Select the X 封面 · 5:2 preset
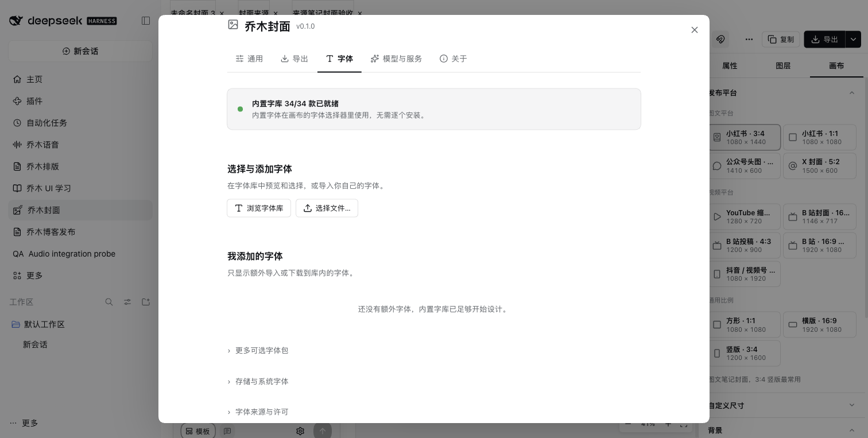The height and width of the screenshot is (438, 868). 819,166
